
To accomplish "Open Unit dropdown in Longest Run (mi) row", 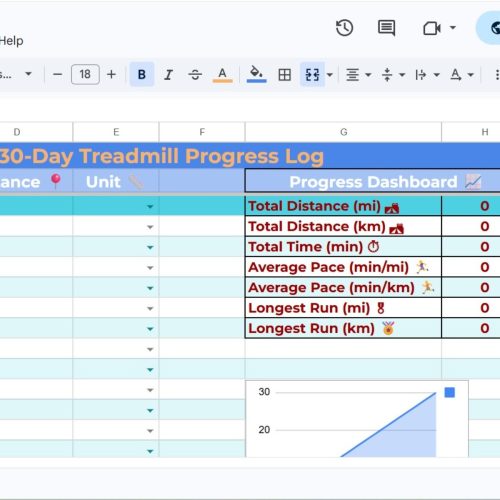I will coord(150,308).
